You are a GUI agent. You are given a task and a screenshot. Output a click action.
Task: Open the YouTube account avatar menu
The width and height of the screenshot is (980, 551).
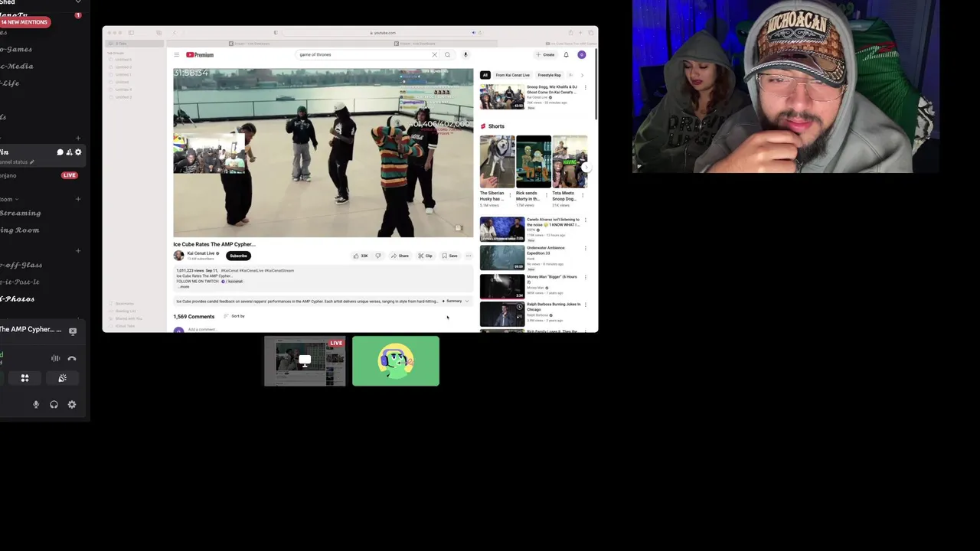(x=582, y=54)
